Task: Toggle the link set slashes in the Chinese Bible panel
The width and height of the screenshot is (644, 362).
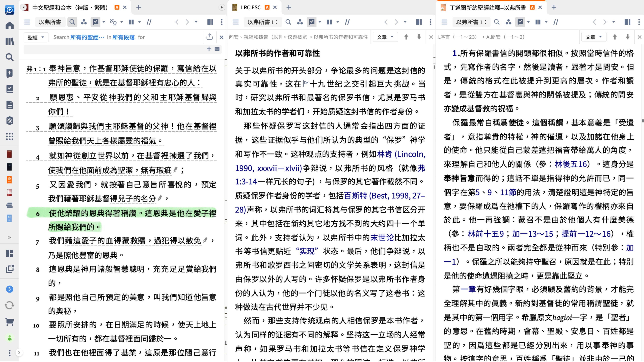Action: click(x=149, y=22)
